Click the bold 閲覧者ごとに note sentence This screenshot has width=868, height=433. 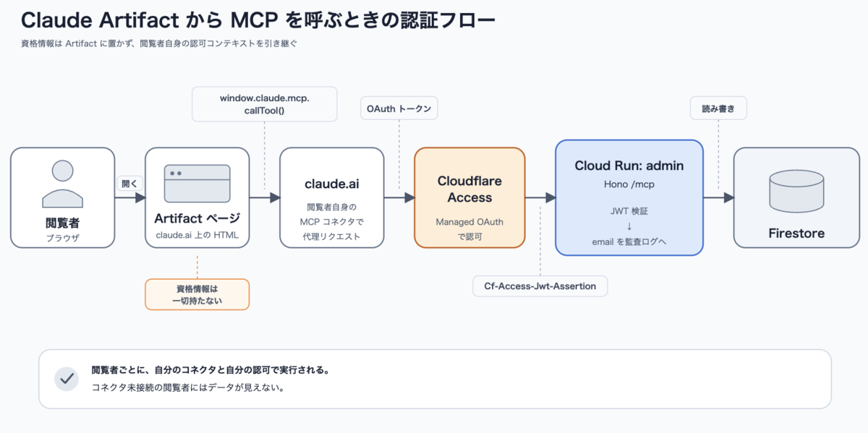tap(210, 370)
